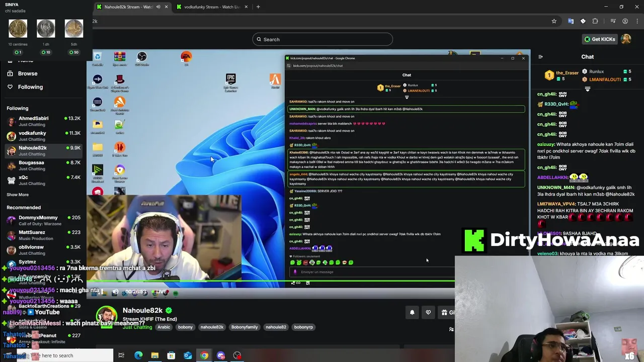Open oblivionsw in Recommended list
Screen dimensions: 644x362
pyautogui.click(x=44, y=250)
